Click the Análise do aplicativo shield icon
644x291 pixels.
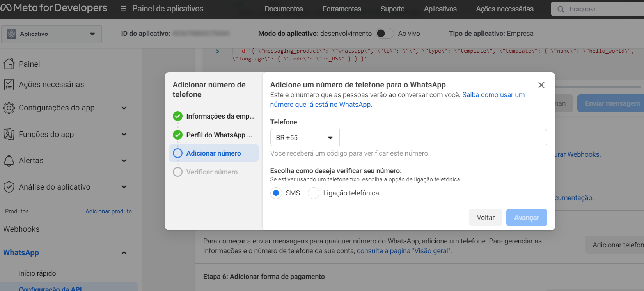(x=9, y=187)
